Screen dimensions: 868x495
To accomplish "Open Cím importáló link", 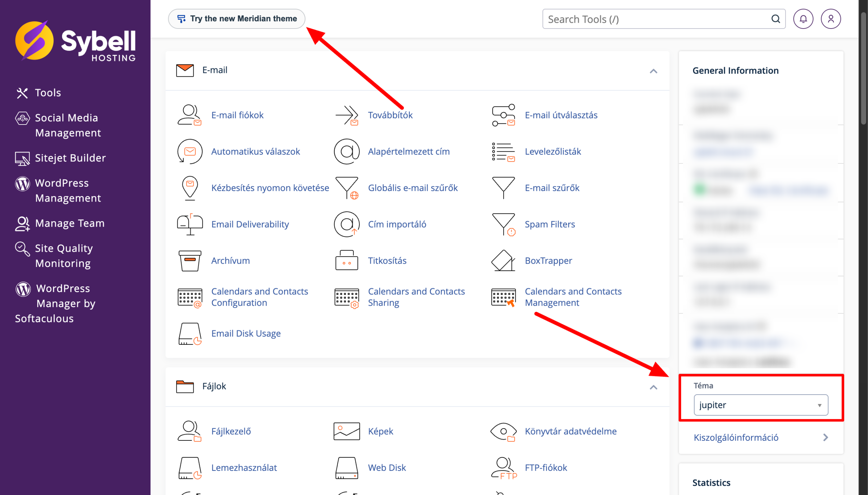I will (x=397, y=224).
